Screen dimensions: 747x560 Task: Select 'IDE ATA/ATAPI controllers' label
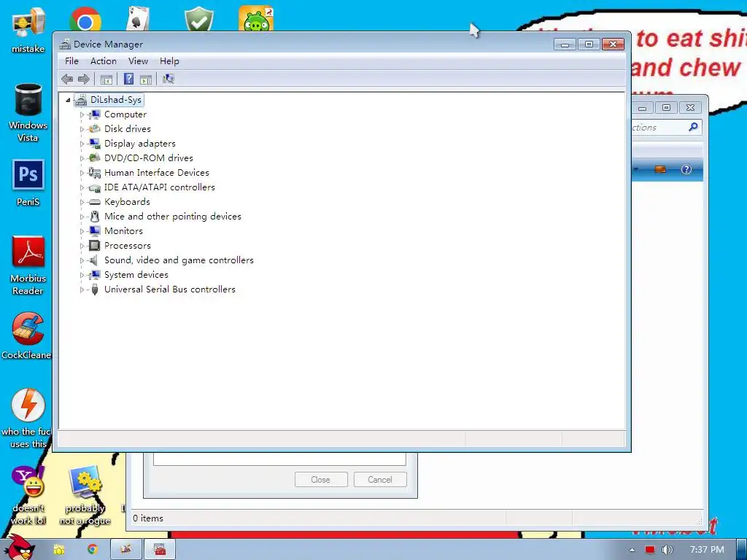(160, 187)
